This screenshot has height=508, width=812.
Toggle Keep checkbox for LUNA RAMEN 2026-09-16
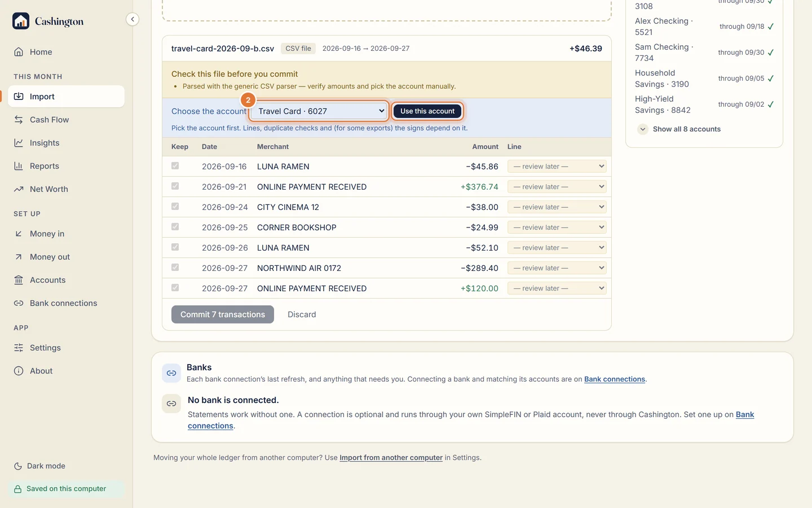175,166
